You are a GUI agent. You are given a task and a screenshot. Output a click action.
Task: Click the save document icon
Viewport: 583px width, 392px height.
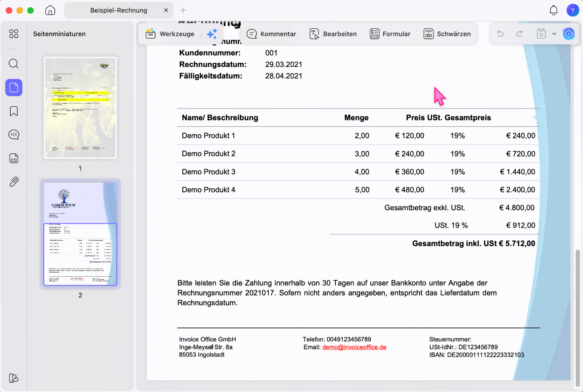(x=541, y=34)
